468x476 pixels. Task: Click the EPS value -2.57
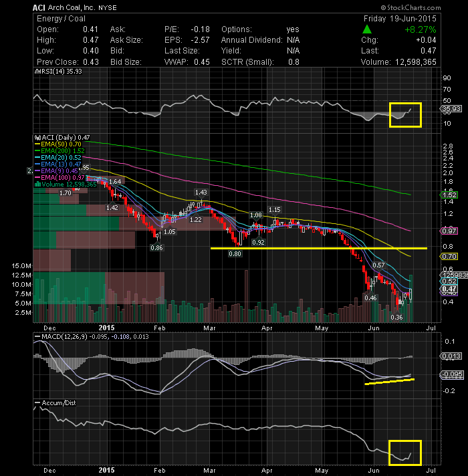(200, 40)
